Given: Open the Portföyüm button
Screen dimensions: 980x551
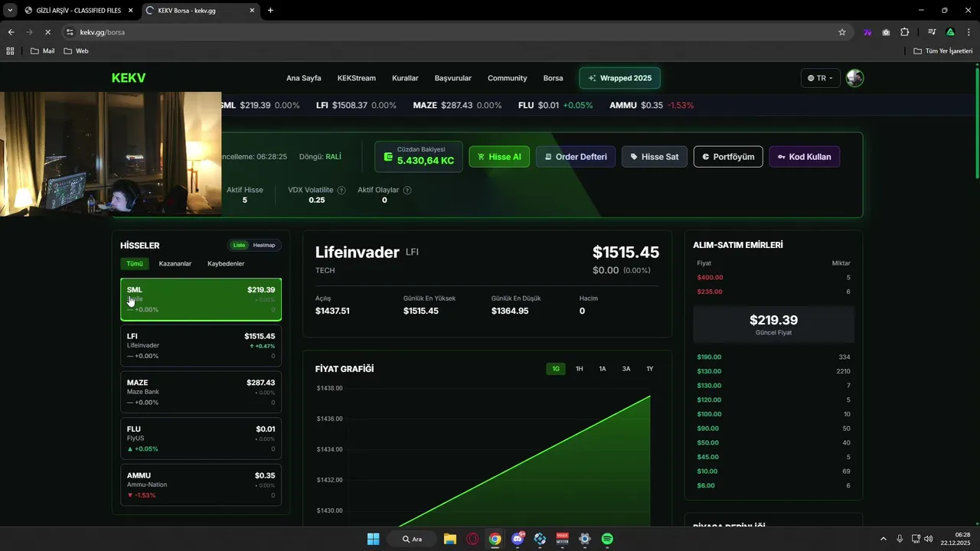Looking at the screenshot, I should click(x=728, y=157).
